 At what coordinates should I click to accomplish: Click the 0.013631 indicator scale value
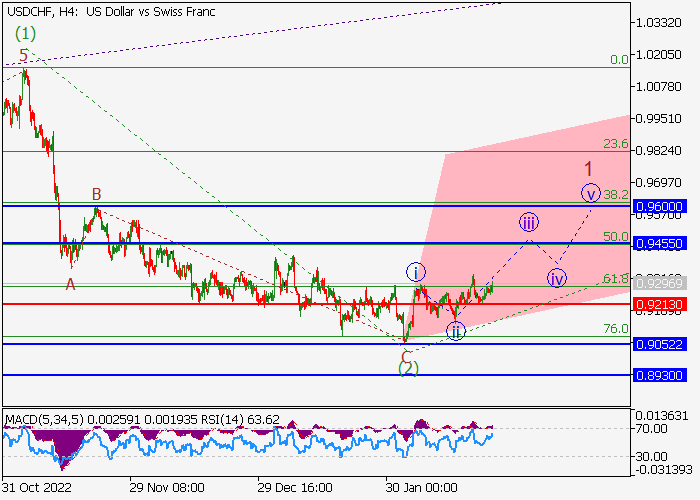[x=661, y=416]
